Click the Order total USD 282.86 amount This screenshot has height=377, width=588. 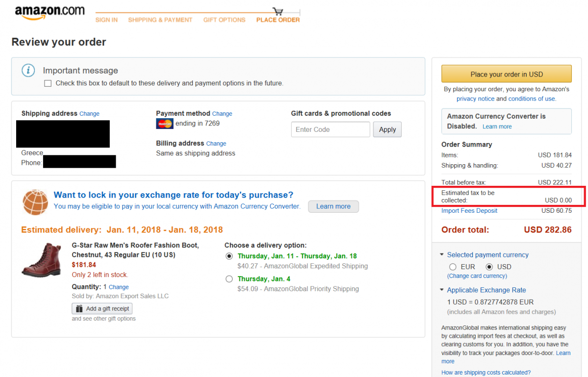548,229
